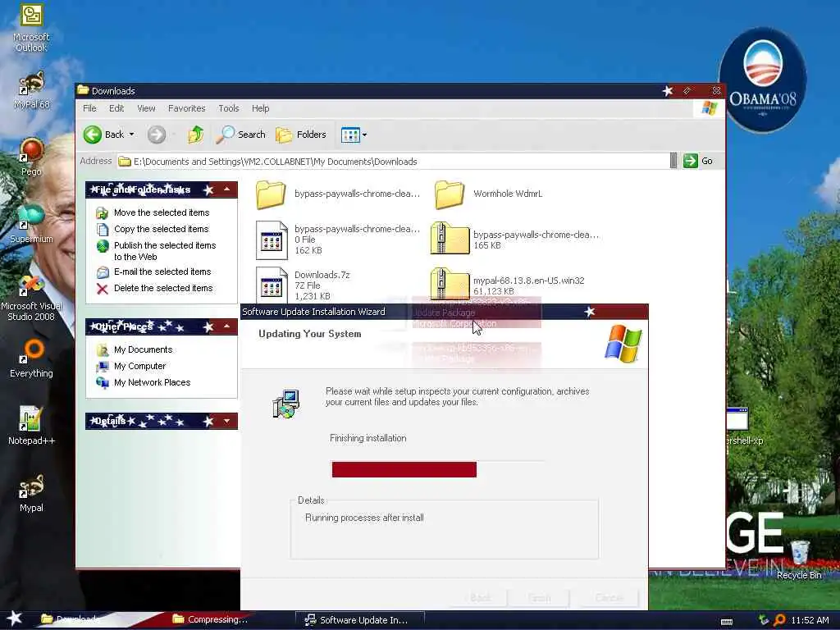Click the red installation progress bar

click(404, 469)
